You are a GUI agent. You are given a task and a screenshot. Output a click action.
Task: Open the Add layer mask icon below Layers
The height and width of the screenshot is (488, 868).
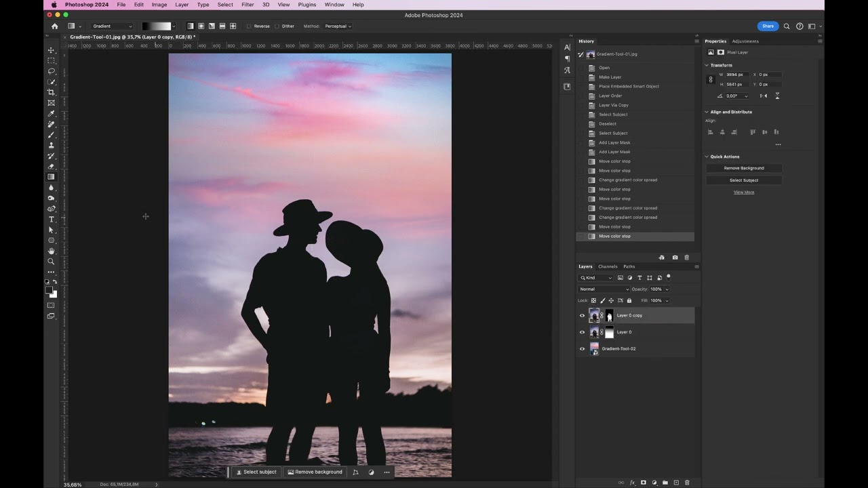[643, 483]
